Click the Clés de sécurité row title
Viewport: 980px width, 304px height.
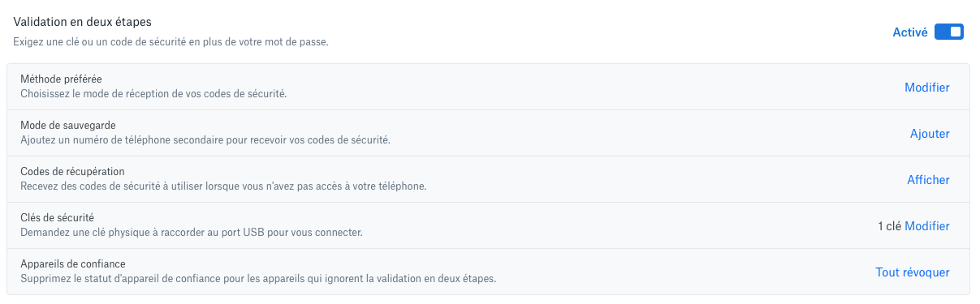coord(58,218)
